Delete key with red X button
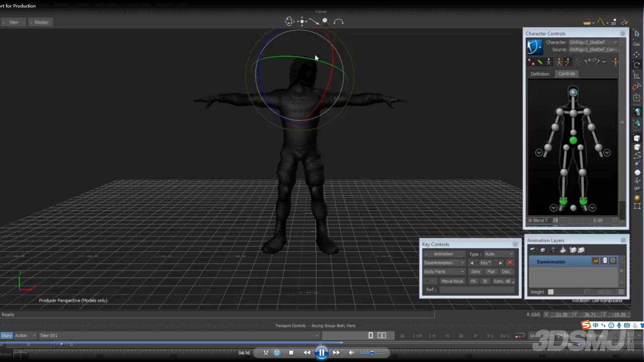This screenshot has height=362, width=644. pyautogui.click(x=510, y=263)
